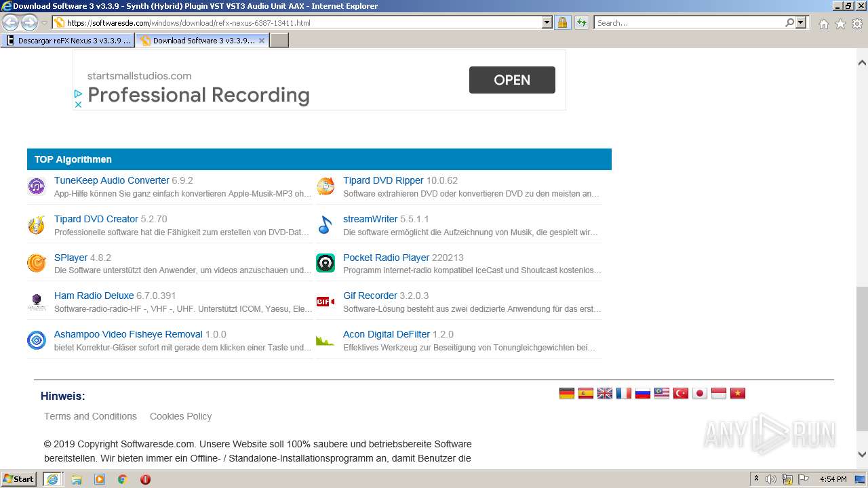Switch language with the UK flag
The height and width of the screenshot is (488, 868).
point(605,393)
